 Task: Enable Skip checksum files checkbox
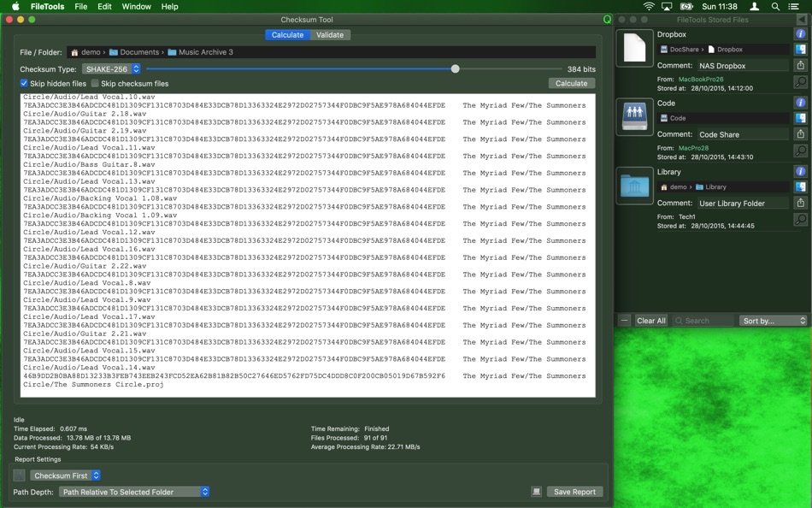pyautogui.click(x=95, y=83)
